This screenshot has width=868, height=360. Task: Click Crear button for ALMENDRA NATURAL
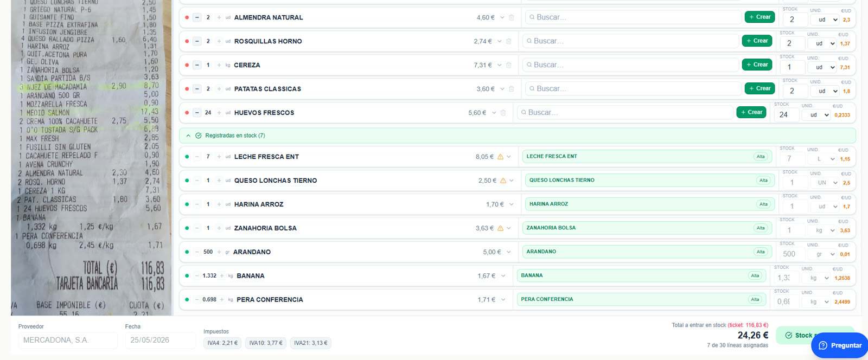[759, 17]
